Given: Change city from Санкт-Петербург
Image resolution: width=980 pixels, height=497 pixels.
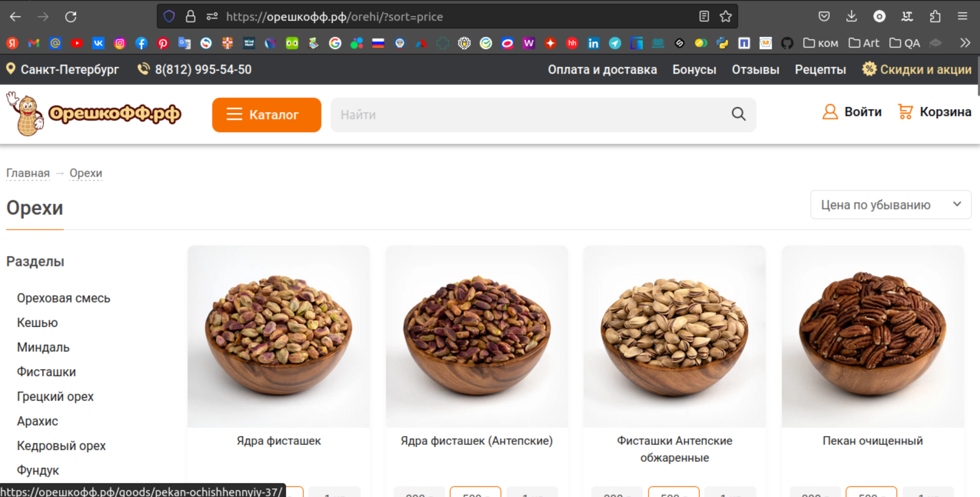Looking at the screenshot, I should [x=63, y=69].
